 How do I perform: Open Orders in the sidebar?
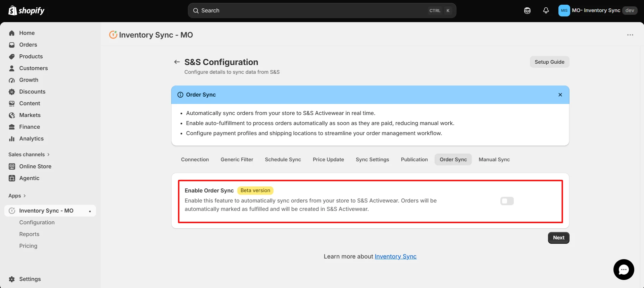(x=28, y=45)
